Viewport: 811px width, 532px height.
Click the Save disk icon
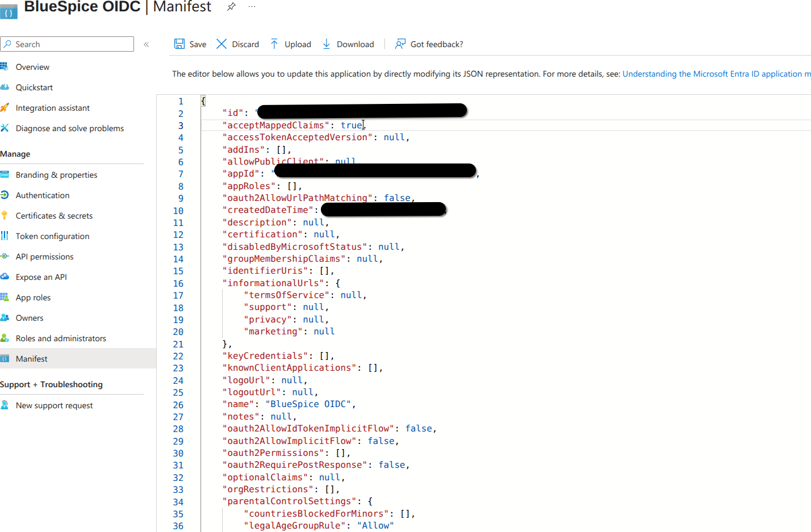(179, 44)
